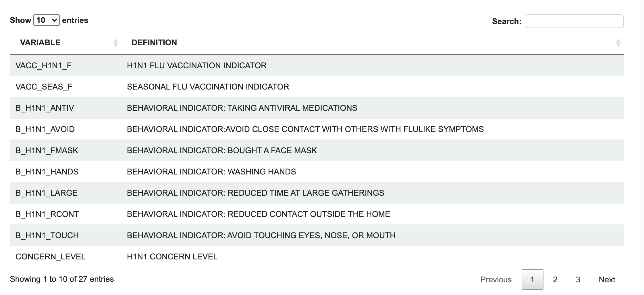This screenshot has width=644, height=295.
Task: Click the Previous pagination button
Action: click(x=496, y=280)
